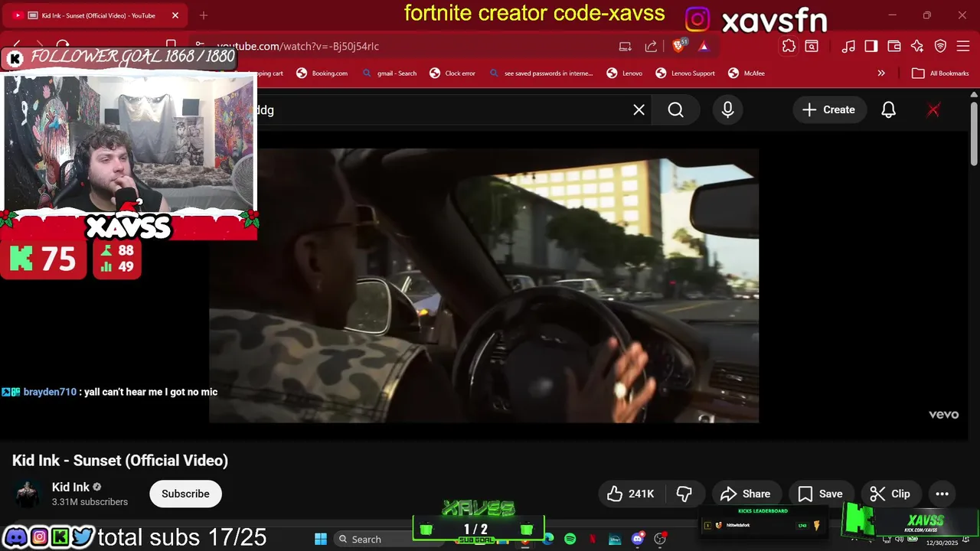
Task: Start YouTube voice search microphone
Action: click(727, 110)
